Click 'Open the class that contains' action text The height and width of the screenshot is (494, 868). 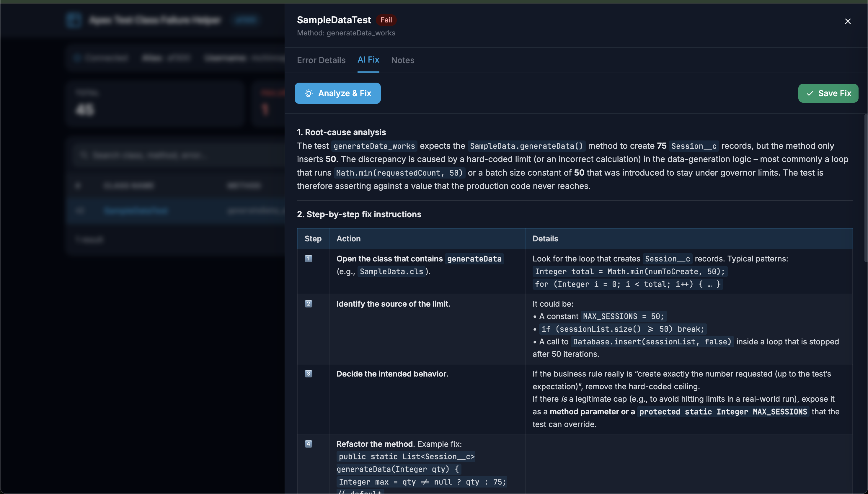389,259
